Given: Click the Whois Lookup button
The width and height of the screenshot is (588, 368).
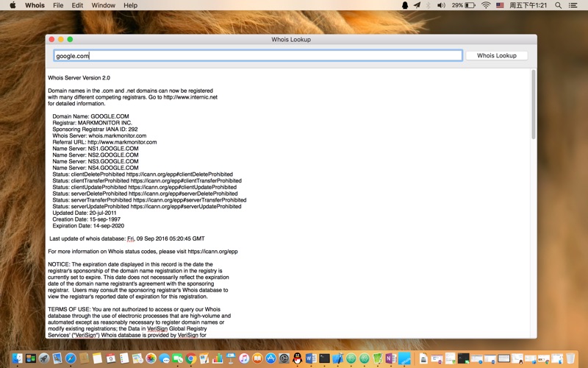Looking at the screenshot, I should [x=497, y=56].
